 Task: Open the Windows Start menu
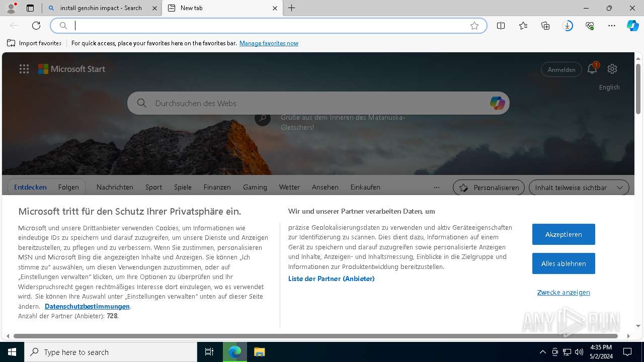point(12,352)
